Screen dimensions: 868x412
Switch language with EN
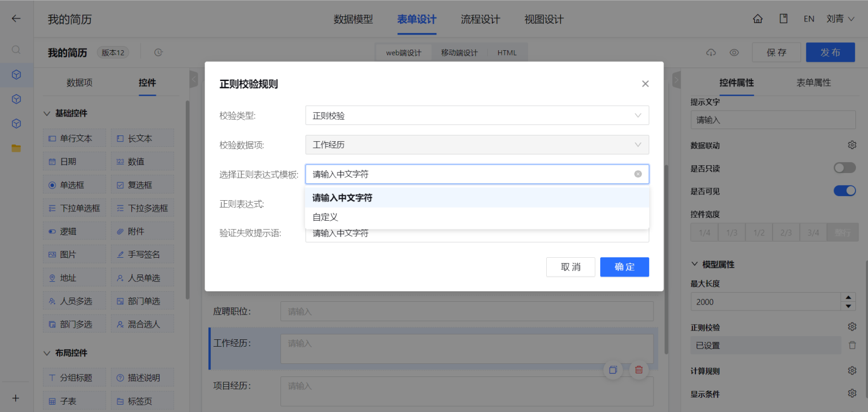(809, 19)
